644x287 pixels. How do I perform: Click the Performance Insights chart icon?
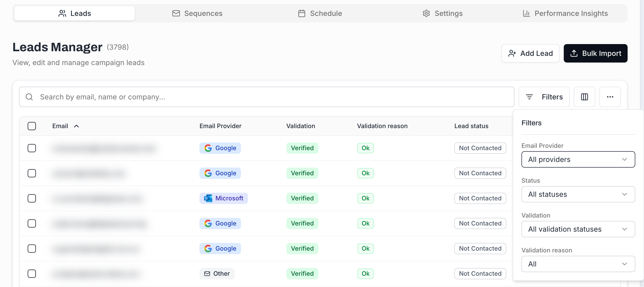click(x=526, y=13)
